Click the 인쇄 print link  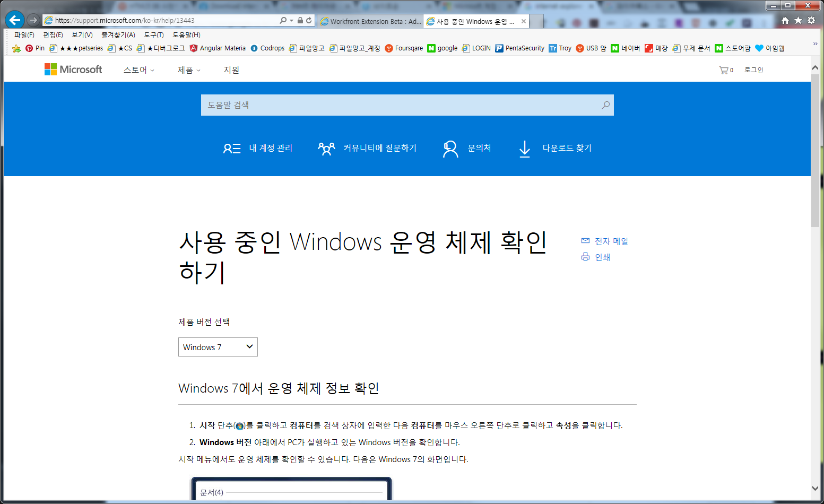(596, 257)
